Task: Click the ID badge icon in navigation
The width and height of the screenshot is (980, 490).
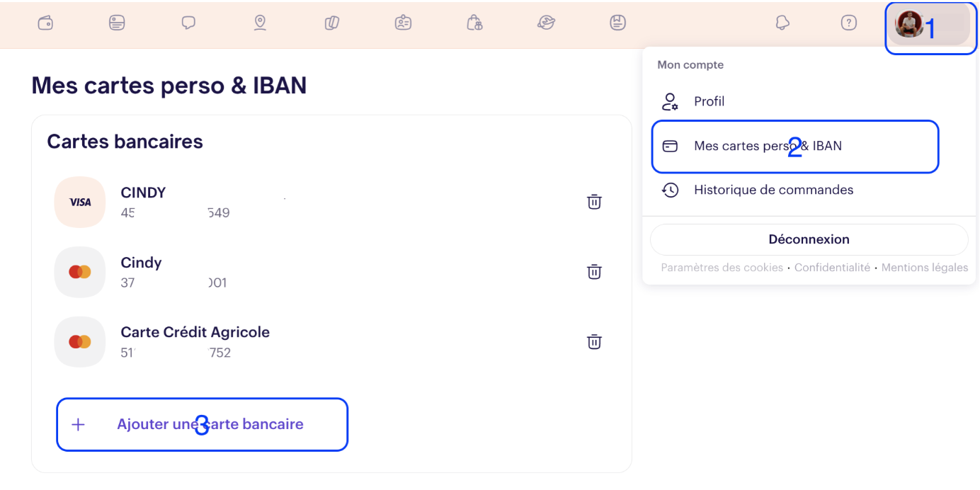Action: (403, 23)
